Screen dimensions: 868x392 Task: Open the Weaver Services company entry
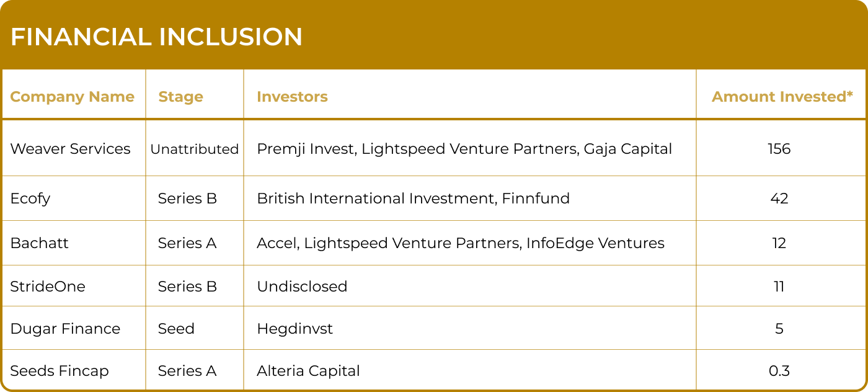[x=71, y=149]
